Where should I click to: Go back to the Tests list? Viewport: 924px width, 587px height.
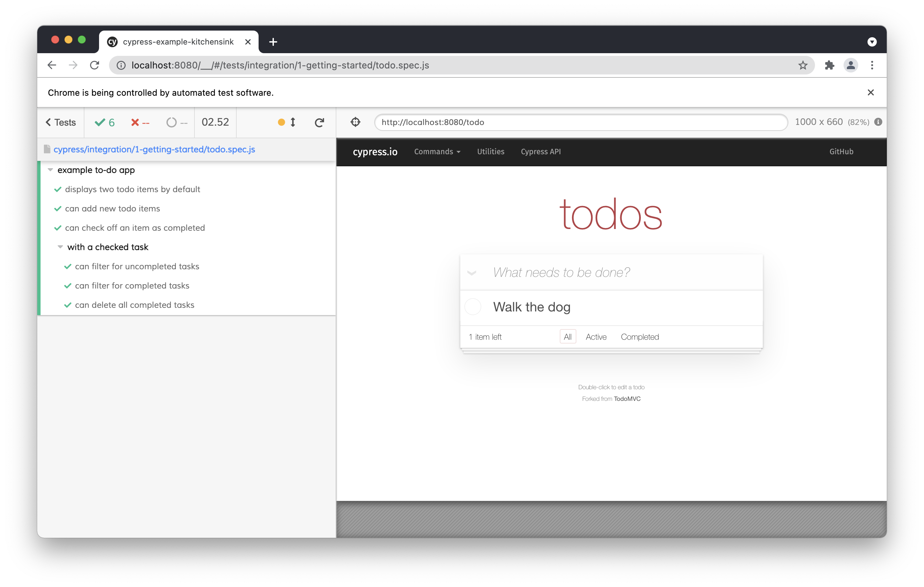pyautogui.click(x=60, y=122)
